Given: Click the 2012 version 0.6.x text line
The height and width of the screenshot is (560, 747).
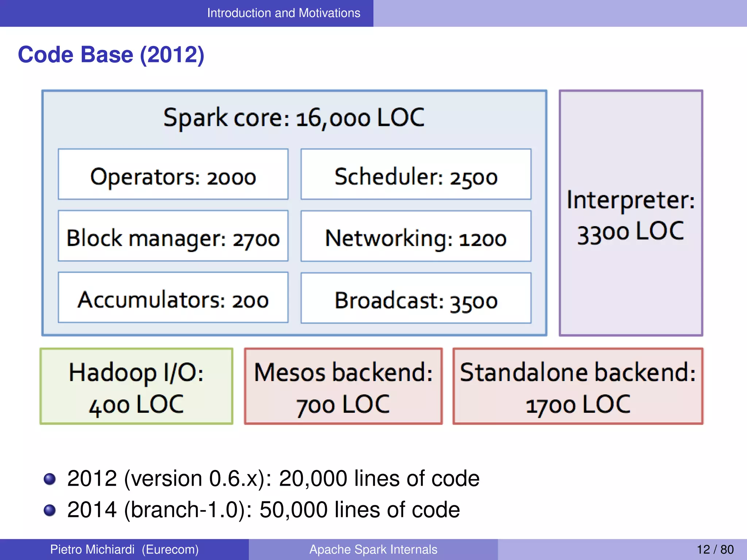Looking at the screenshot, I should click(273, 478).
